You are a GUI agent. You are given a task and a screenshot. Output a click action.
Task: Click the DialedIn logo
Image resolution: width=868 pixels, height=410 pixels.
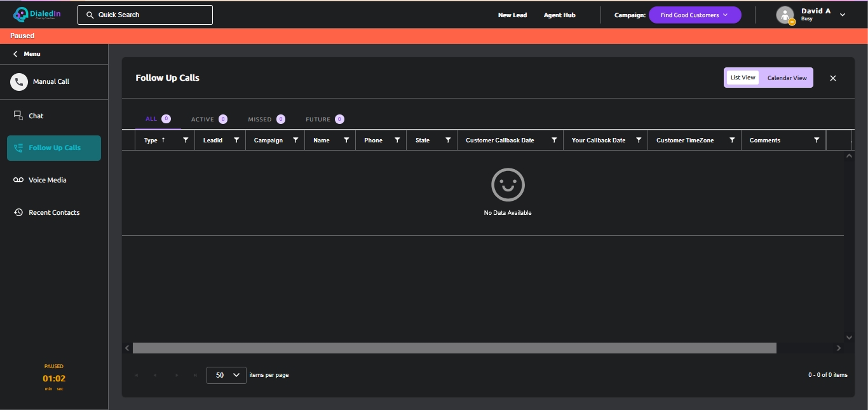[37, 15]
